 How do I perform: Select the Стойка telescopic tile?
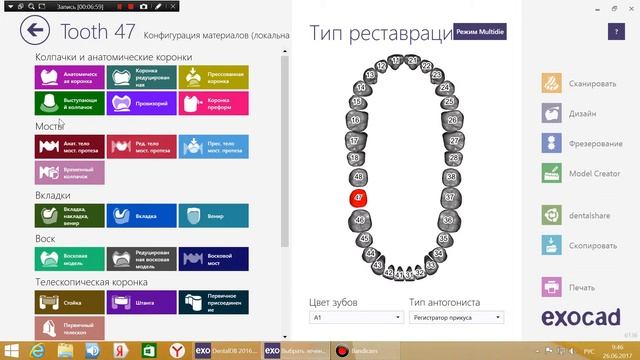click(x=70, y=302)
